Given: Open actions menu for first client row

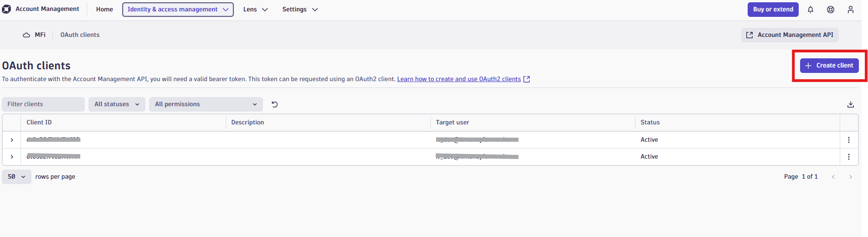Looking at the screenshot, I should click(x=849, y=140).
